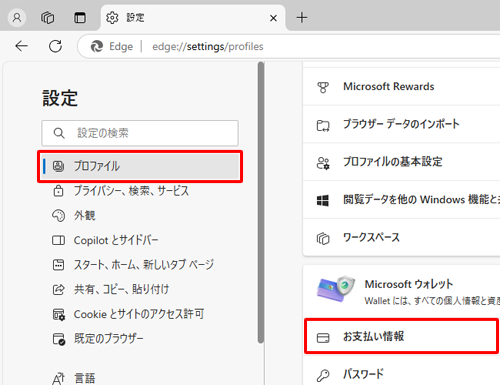Click the people-gear icon for プロファイルの基本設定
Image resolution: width=500 pixels, height=385 pixels.
tap(323, 163)
